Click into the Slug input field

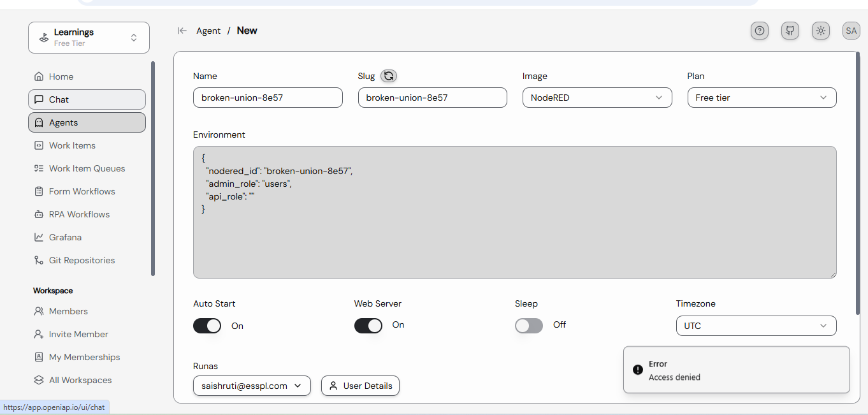pos(433,98)
